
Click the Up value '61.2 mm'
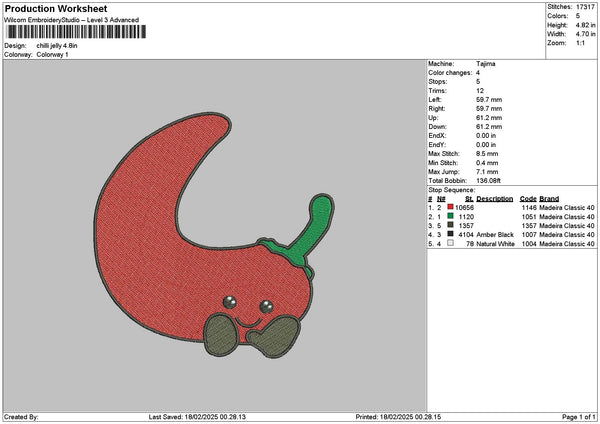click(x=489, y=118)
